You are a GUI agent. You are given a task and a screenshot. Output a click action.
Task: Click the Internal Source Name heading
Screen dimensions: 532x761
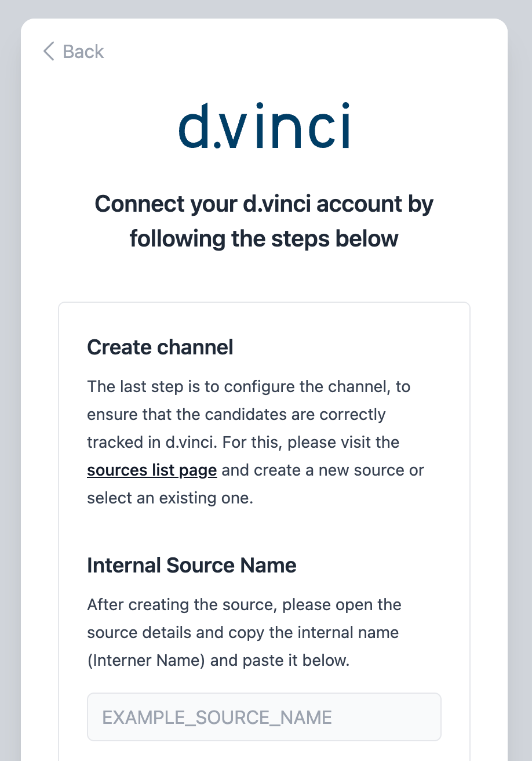click(191, 566)
